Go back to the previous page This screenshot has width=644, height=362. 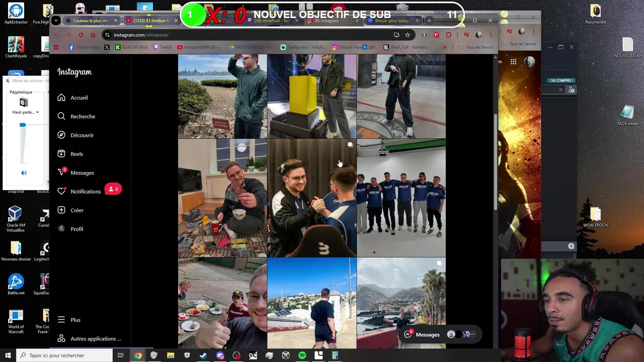(x=56, y=35)
